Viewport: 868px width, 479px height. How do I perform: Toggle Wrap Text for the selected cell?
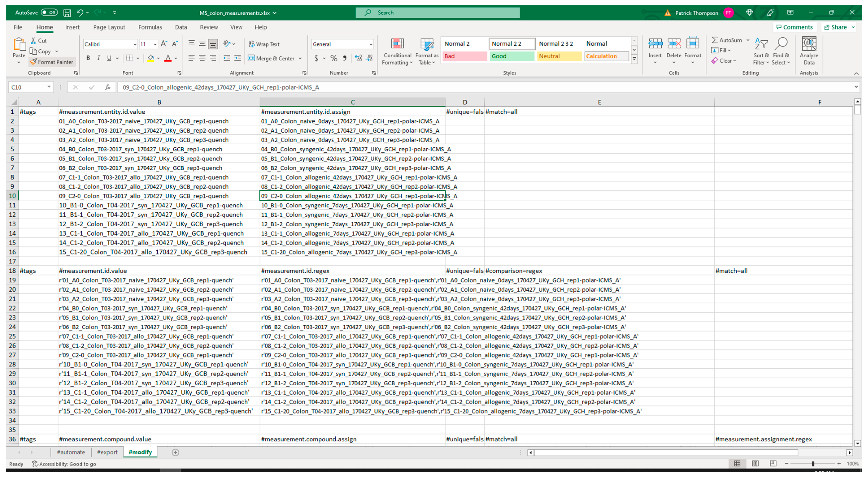coord(264,44)
